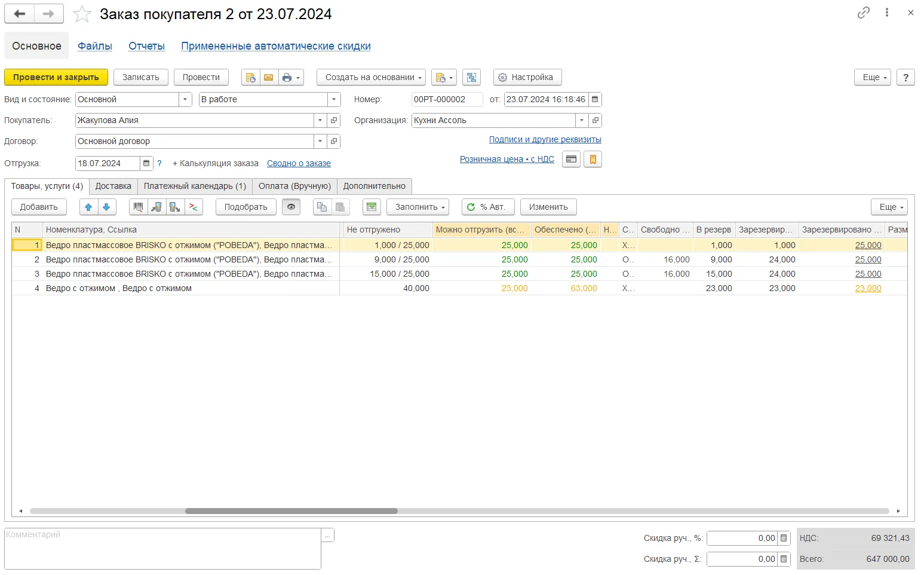Open the Файлы section link
924x575 pixels.
95,46
